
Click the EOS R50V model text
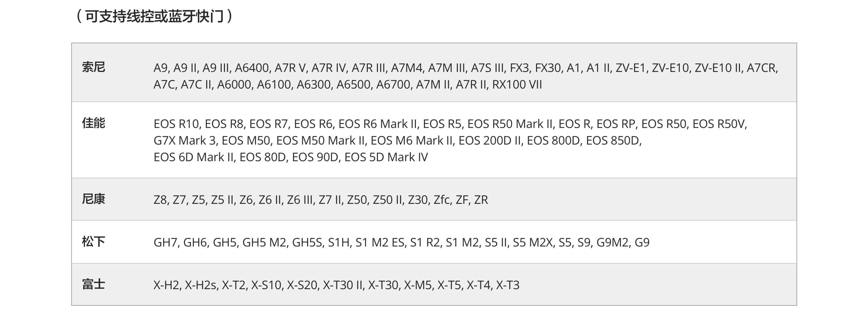point(719,124)
